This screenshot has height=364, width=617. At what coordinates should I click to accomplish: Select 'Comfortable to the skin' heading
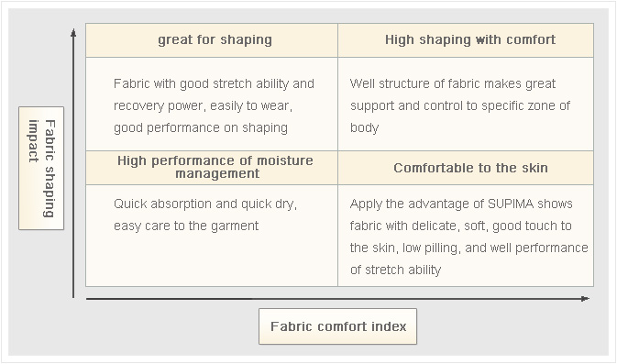click(x=470, y=168)
